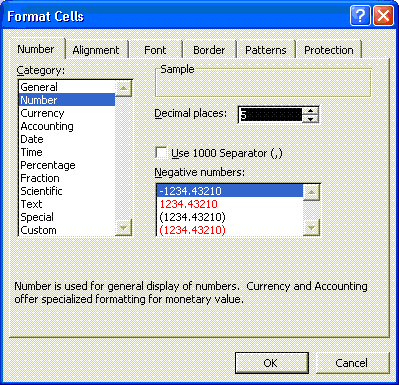
Task: Switch to the Number tab
Action: (x=36, y=49)
